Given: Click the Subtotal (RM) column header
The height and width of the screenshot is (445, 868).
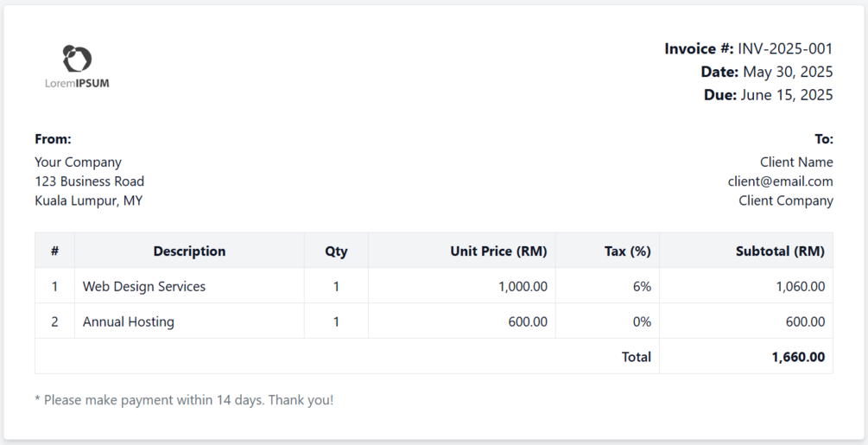Looking at the screenshot, I should pyautogui.click(x=780, y=251).
